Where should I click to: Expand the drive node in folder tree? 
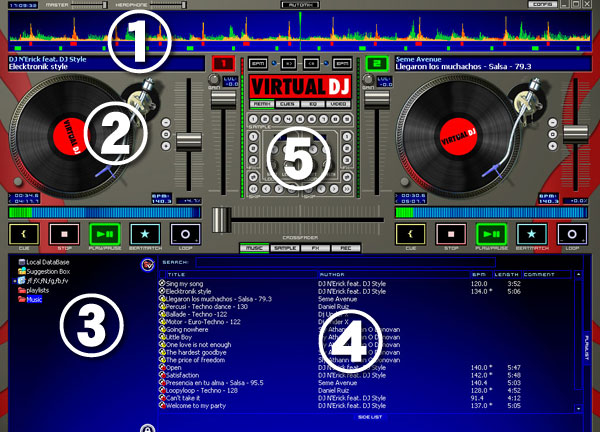click(15, 281)
